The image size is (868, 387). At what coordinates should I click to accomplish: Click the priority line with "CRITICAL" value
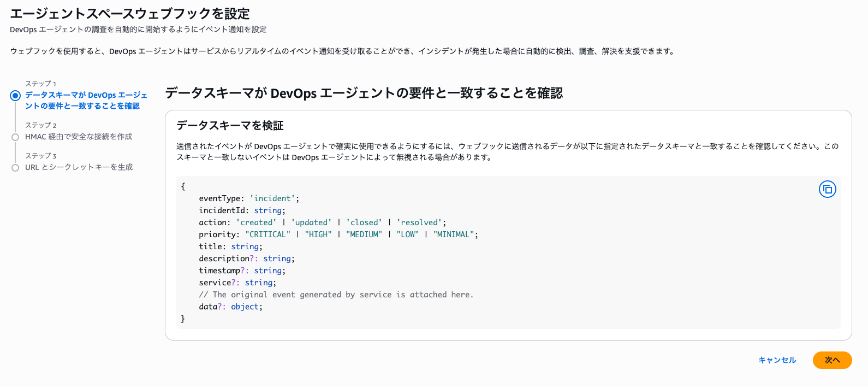(338, 234)
